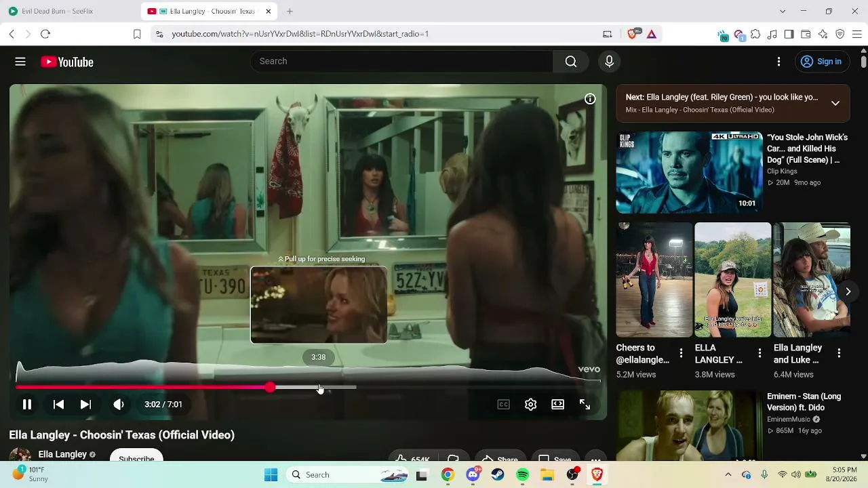The width and height of the screenshot is (868, 488).
Task: Open options for Cheers to @ellalangle short
Action: (682, 353)
